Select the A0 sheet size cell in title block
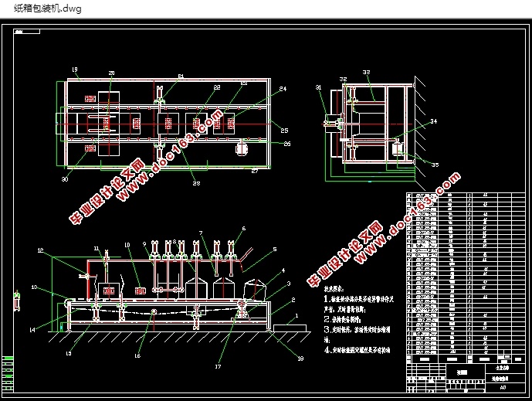 pos(503,387)
